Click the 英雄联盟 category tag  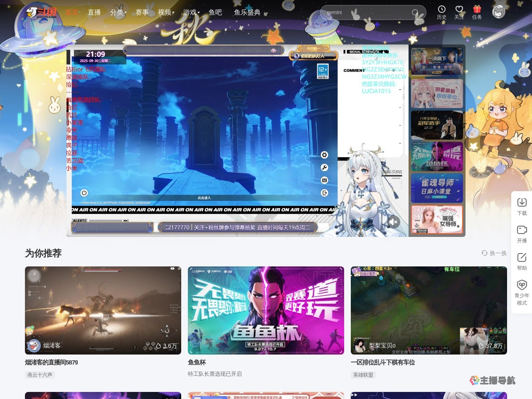[x=363, y=375]
